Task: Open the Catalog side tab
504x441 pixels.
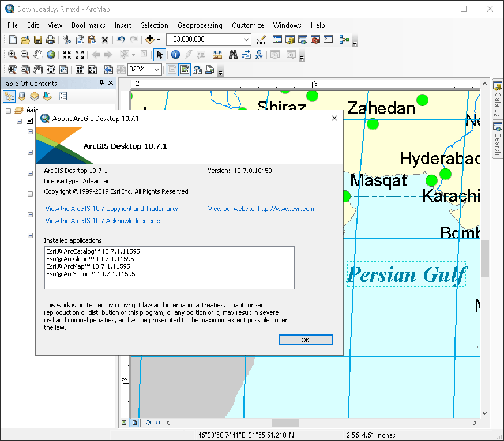Action: tap(498, 100)
